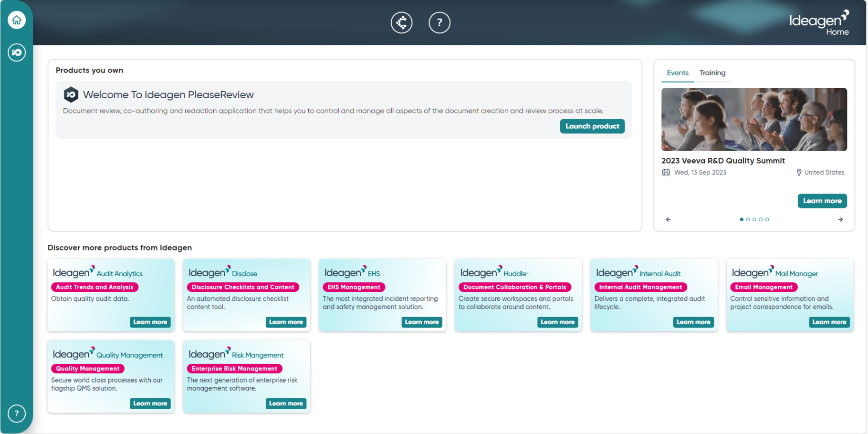Click the Quality Summit event thumbnail

click(754, 119)
